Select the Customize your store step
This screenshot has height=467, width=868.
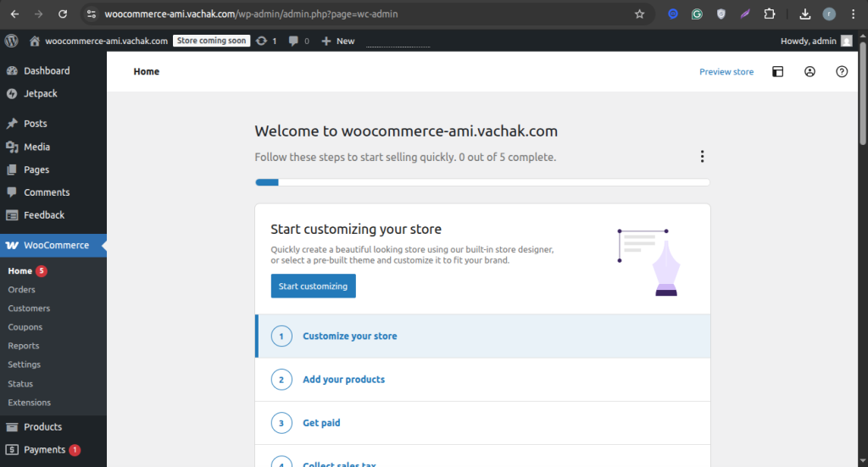tap(482, 336)
